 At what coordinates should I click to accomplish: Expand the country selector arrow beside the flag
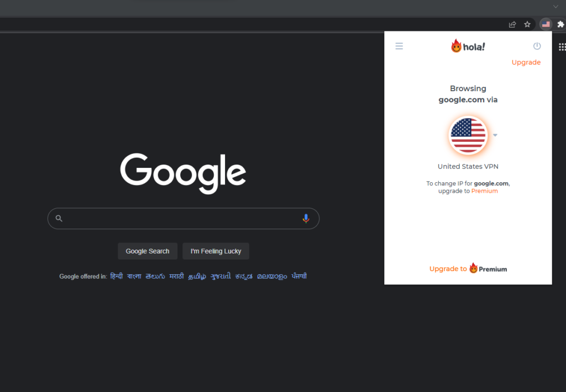[x=495, y=135]
